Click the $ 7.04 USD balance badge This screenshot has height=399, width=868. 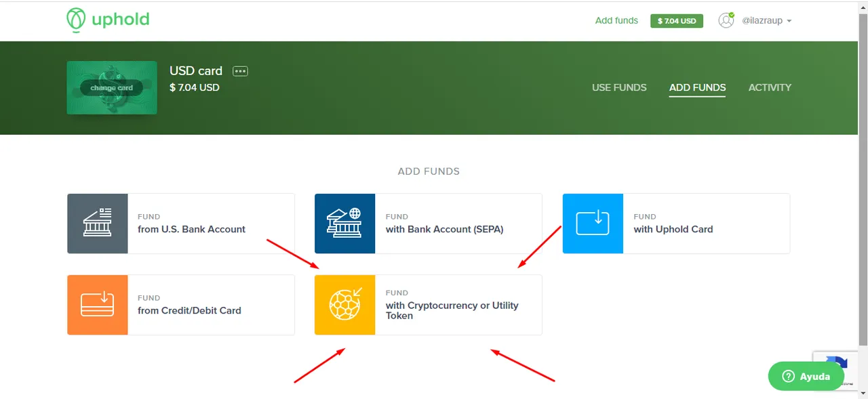677,21
